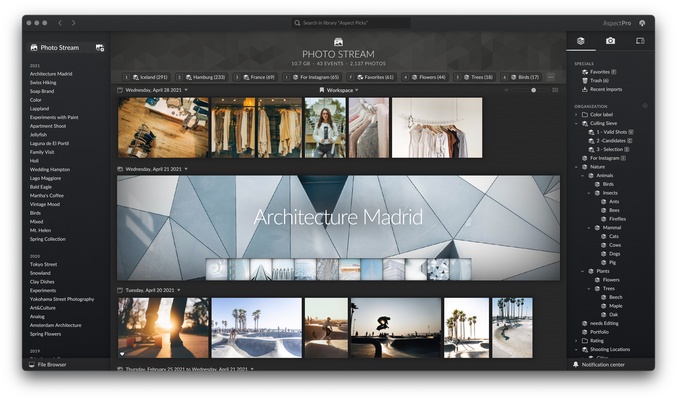Select the Hamburg (233) shortcut
677x400 pixels.
coord(202,77)
